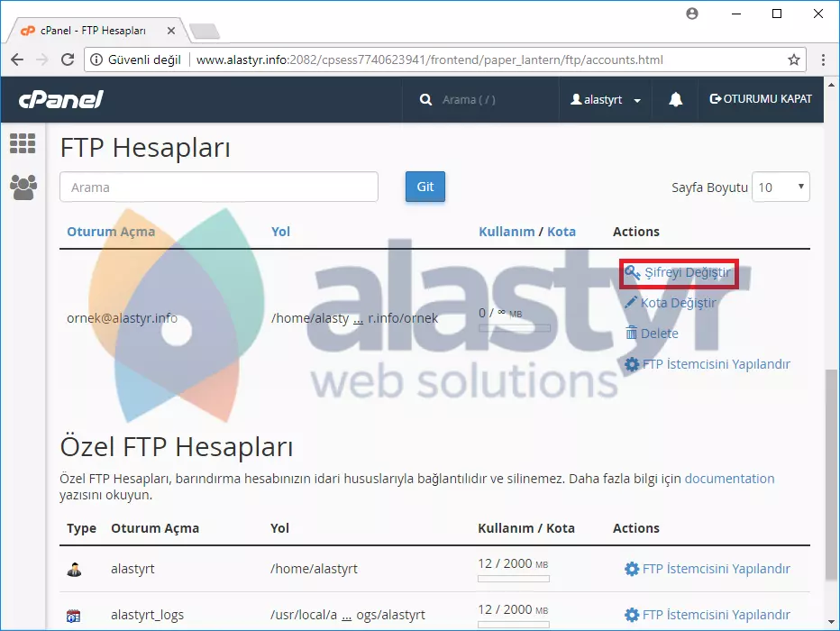Click the cPanel logo in the header

click(x=59, y=99)
